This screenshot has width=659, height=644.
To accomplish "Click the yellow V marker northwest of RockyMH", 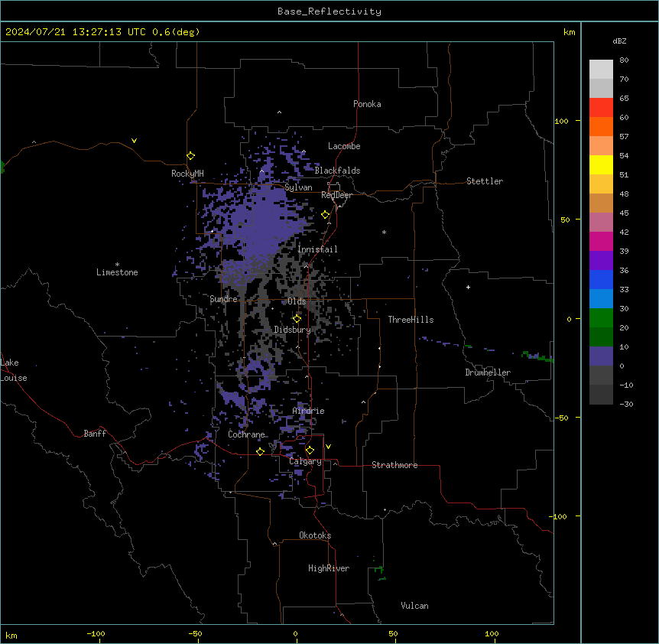I will [134, 141].
